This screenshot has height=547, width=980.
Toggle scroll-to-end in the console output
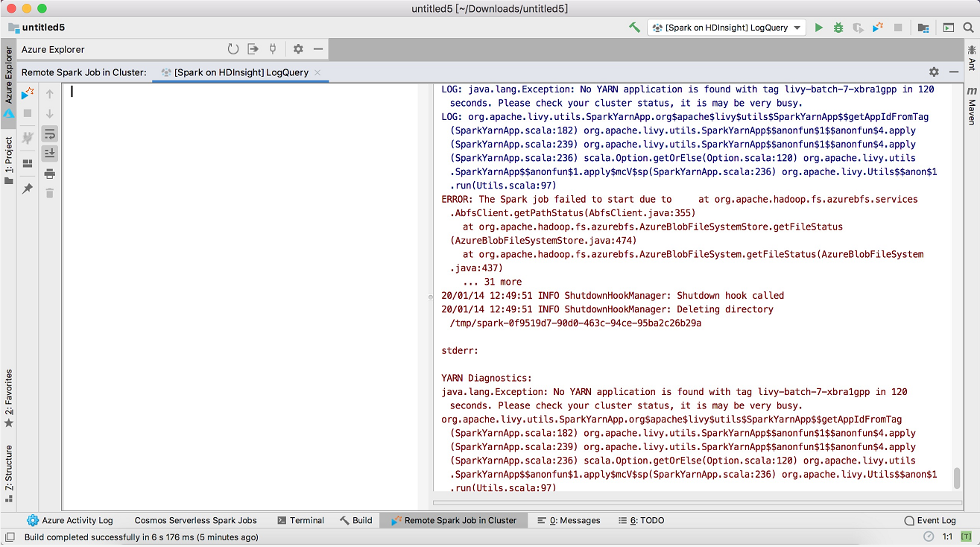[51, 154]
